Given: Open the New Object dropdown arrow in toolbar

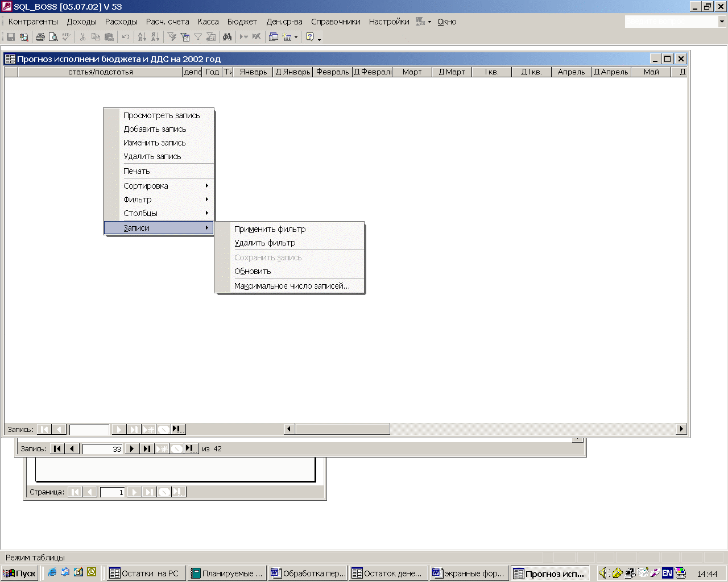Looking at the screenshot, I should click(296, 38).
